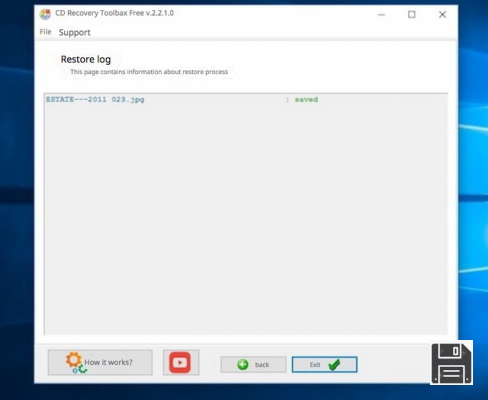Click the How it works? button label
The width and height of the screenshot is (488, 400).
108,362
